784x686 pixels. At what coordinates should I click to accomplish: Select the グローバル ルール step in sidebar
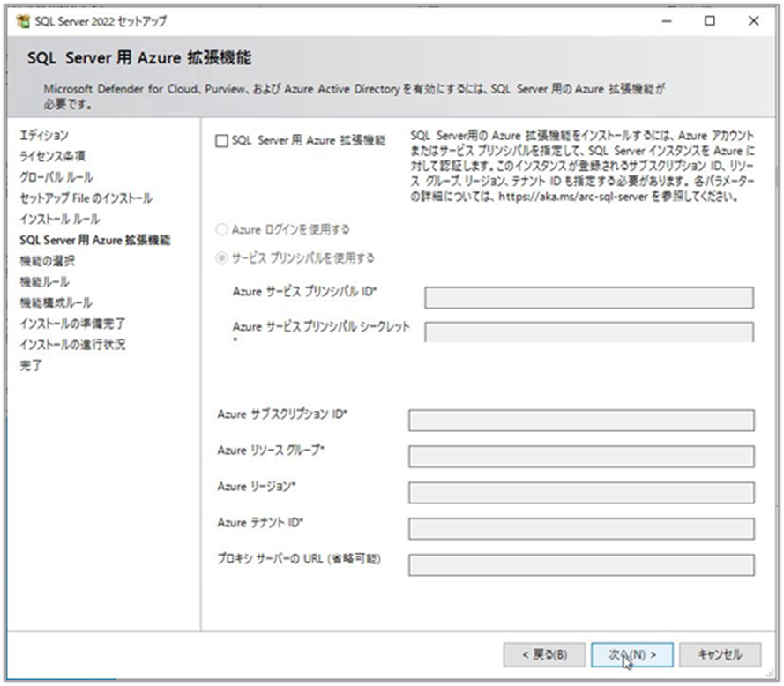coord(56,177)
